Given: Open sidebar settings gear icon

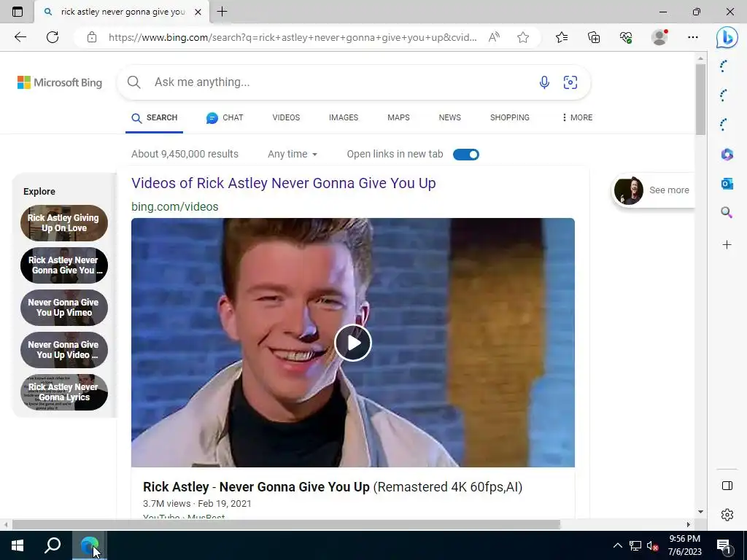Looking at the screenshot, I should 727,515.
